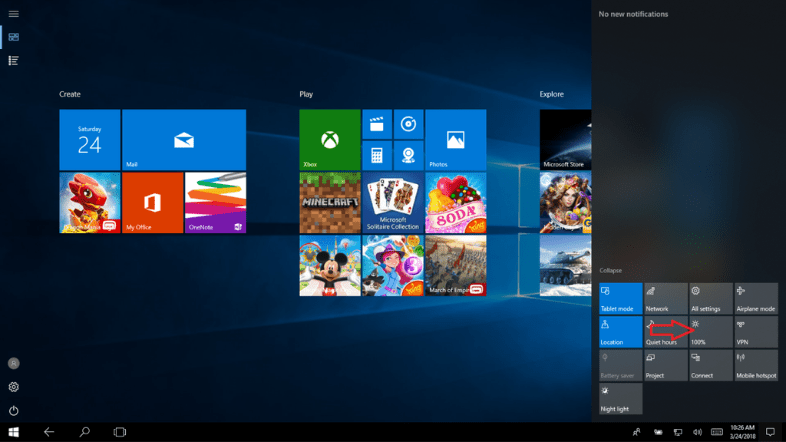Toggle Tablet mode off
The image size is (786, 442).
coord(620,298)
